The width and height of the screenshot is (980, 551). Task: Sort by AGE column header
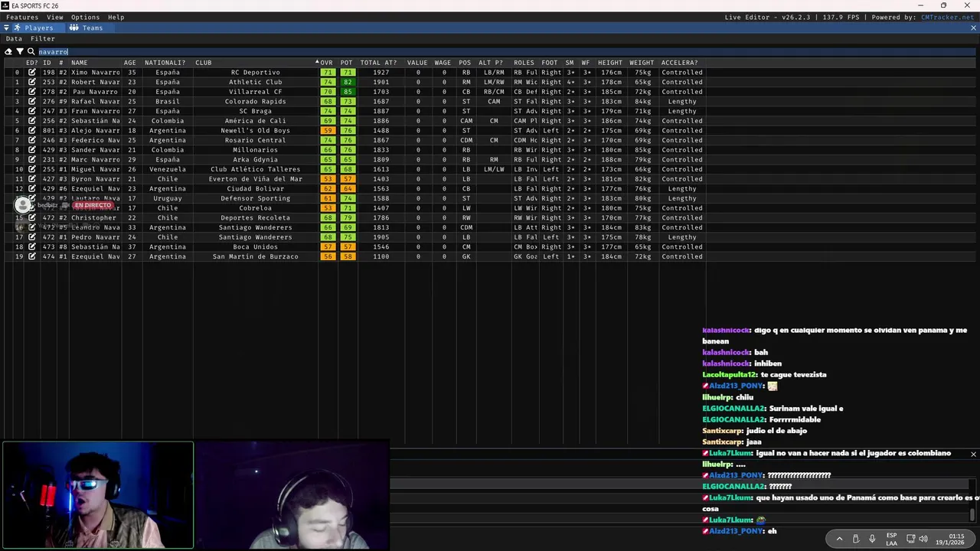(130, 63)
